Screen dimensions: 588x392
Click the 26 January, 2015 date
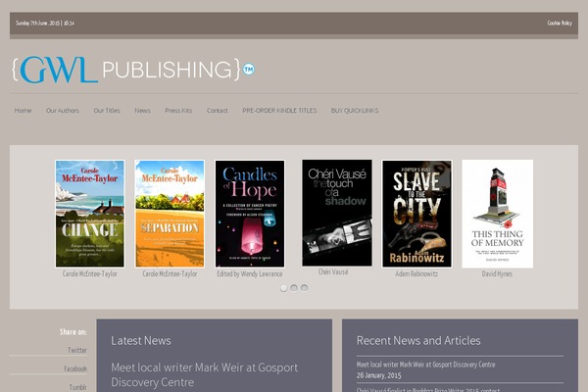click(x=378, y=375)
